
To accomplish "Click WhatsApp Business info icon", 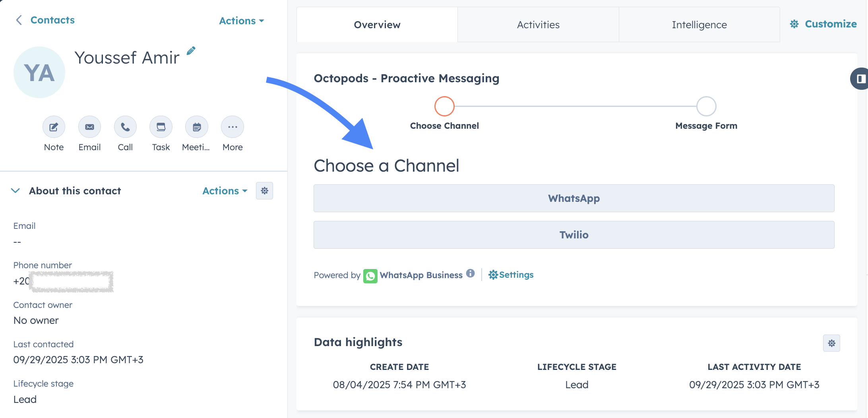I will 471,273.
